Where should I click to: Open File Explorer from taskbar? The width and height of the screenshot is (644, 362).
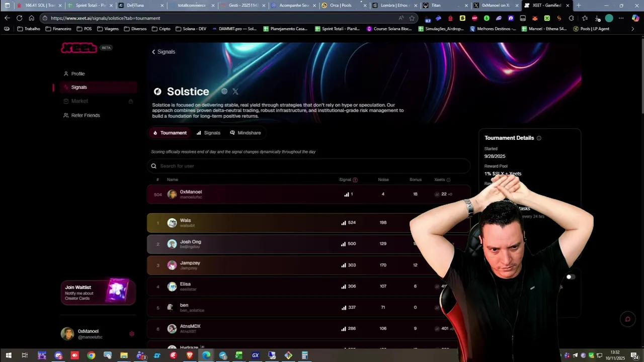point(124,355)
